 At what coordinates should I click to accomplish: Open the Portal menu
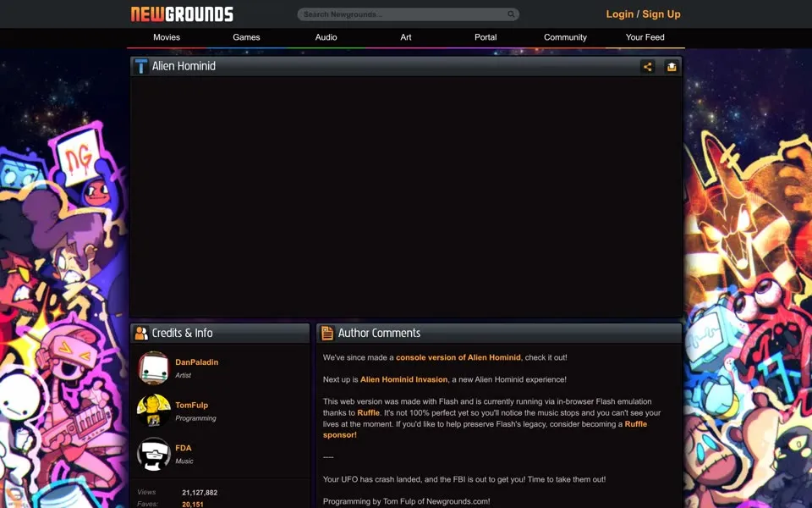[x=486, y=37]
